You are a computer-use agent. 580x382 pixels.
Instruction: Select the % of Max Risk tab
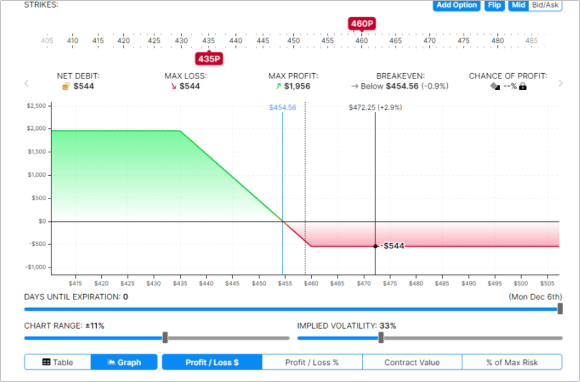(512, 362)
